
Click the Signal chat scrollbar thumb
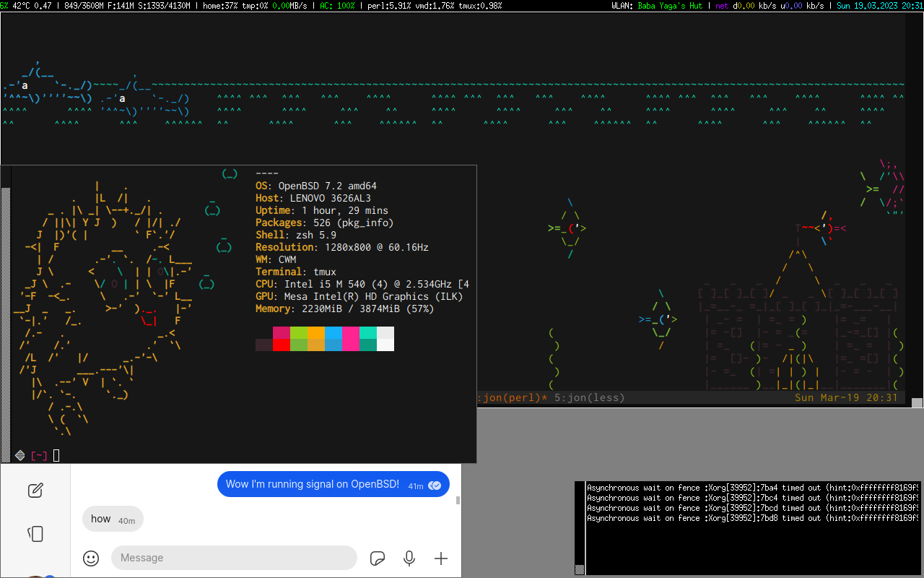click(x=458, y=499)
